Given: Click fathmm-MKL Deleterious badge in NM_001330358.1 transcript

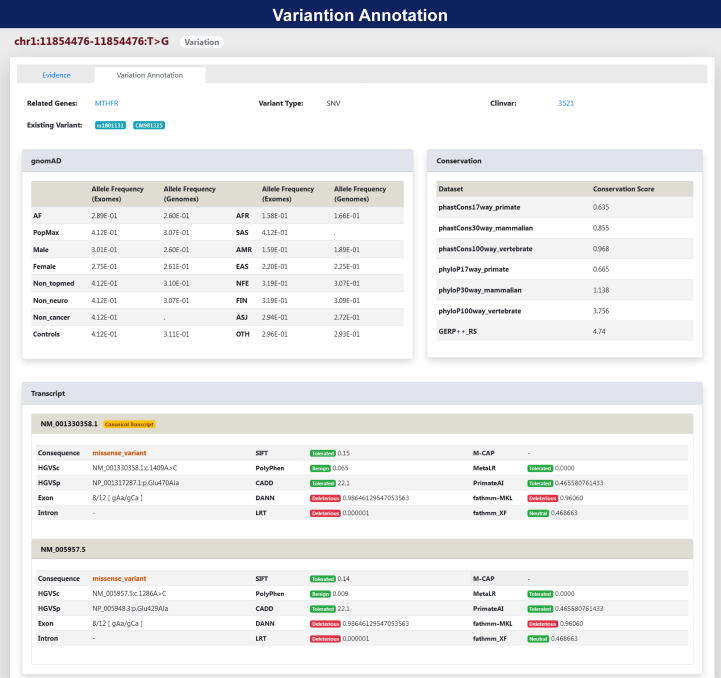Looking at the screenshot, I should pyautogui.click(x=543, y=498).
